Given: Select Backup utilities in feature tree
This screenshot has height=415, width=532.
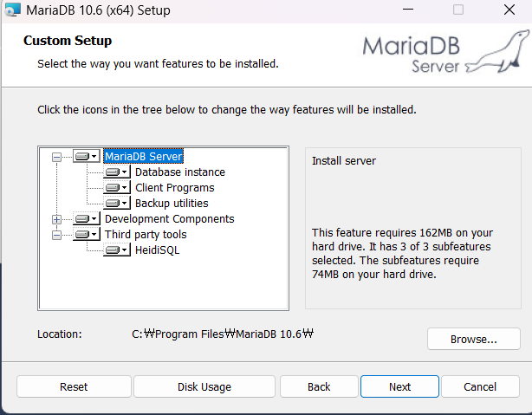Looking at the screenshot, I should pyautogui.click(x=172, y=204).
